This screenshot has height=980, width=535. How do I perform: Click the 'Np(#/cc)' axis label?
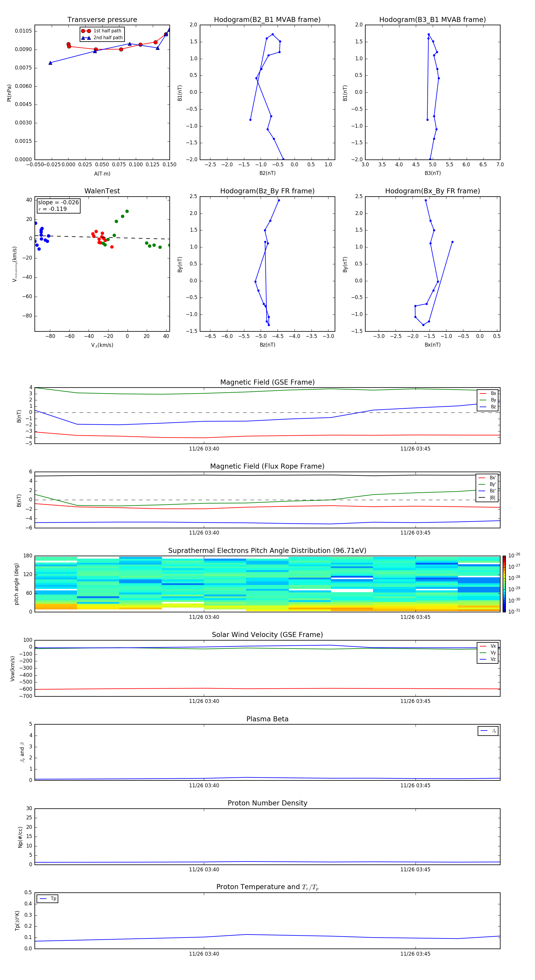(x=20, y=837)
